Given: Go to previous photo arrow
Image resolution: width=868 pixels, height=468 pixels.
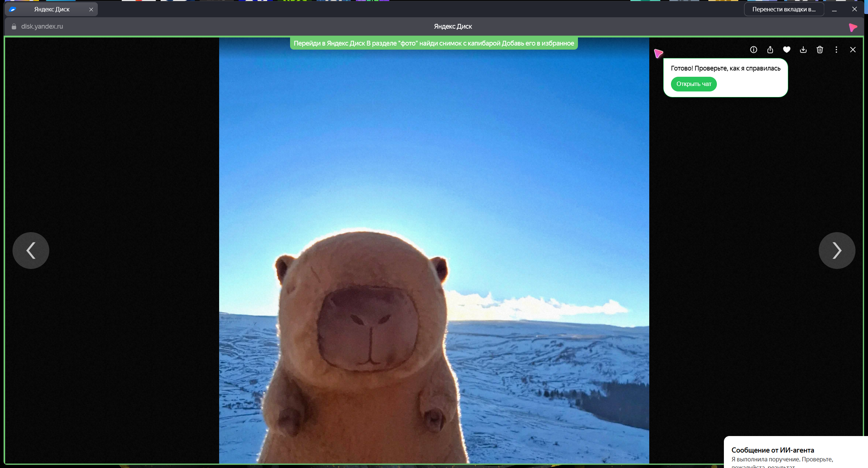Looking at the screenshot, I should pyautogui.click(x=31, y=251).
